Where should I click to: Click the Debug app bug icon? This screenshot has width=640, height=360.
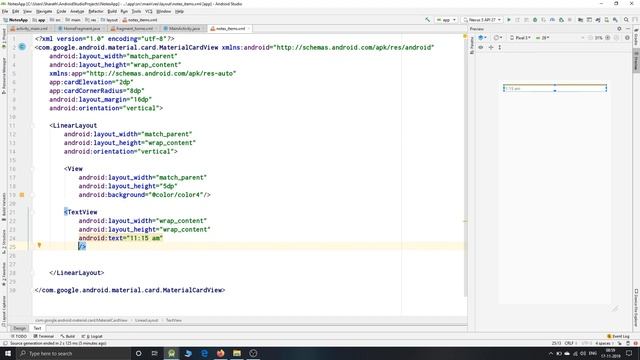535,20
